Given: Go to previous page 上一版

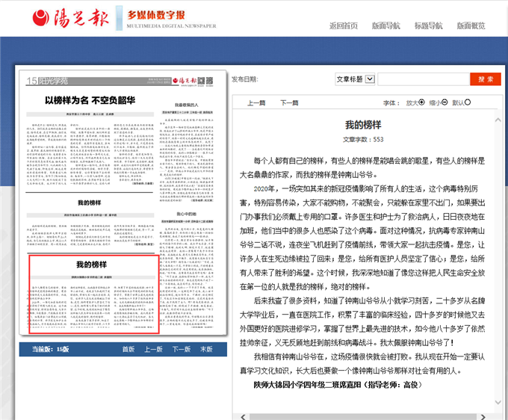Looking at the screenshot, I should (153, 349).
